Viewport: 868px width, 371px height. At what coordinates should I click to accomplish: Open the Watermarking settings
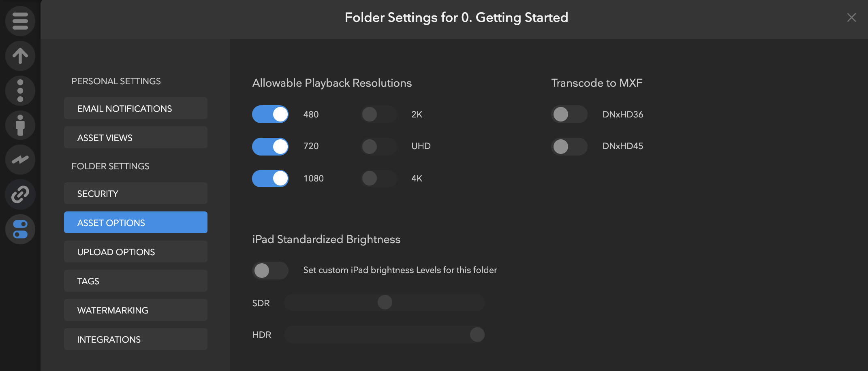(x=135, y=310)
